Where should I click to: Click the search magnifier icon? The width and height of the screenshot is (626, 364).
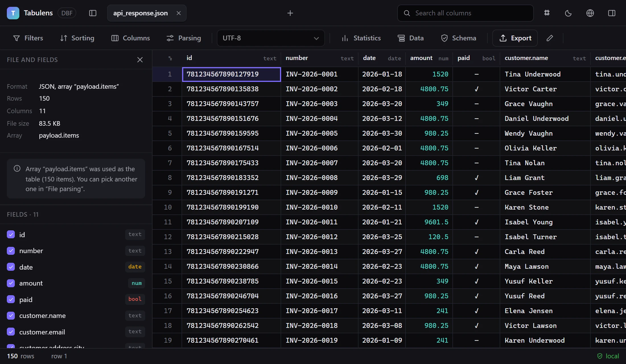(407, 13)
